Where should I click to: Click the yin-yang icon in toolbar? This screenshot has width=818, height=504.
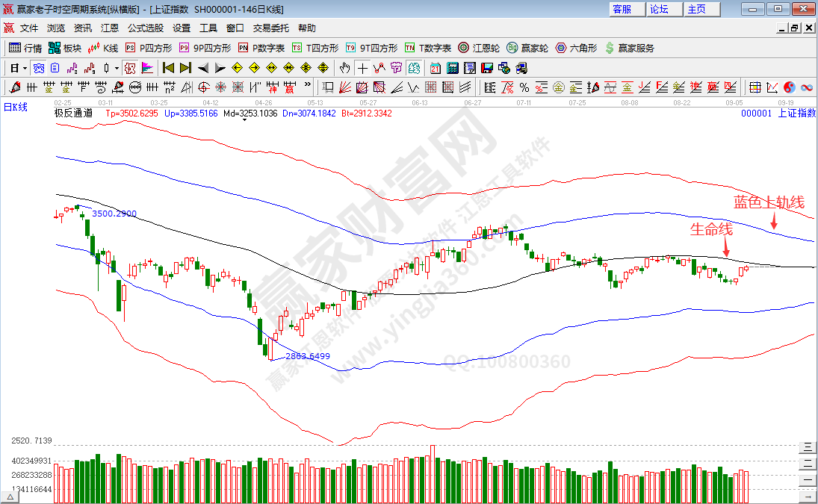[789, 87]
